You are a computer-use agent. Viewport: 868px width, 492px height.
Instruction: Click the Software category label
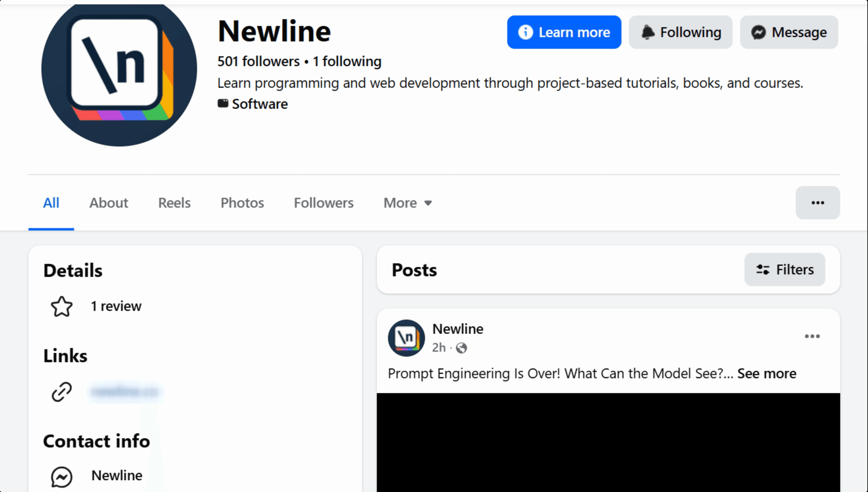pyautogui.click(x=260, y=104)
